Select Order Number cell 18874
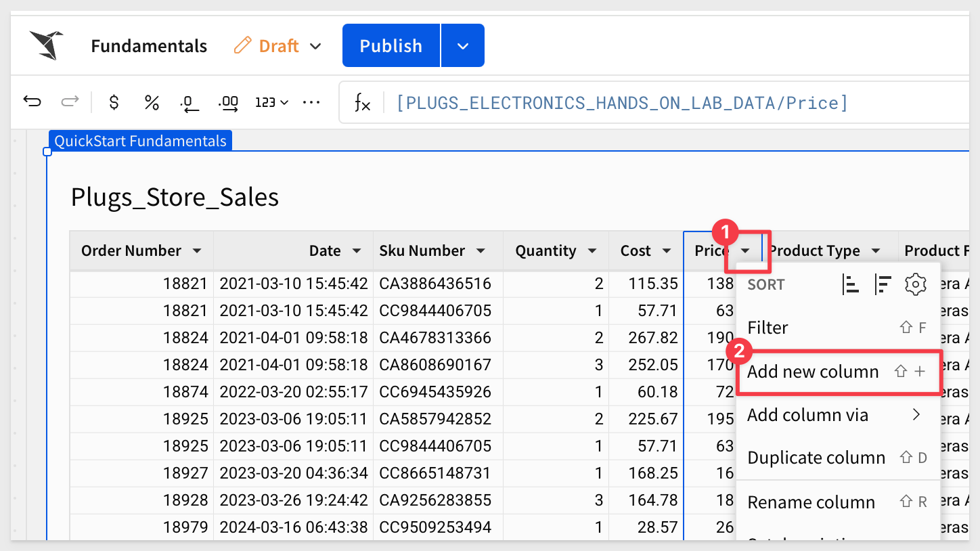Screen dimensions: 980x551 pos(141,392)
